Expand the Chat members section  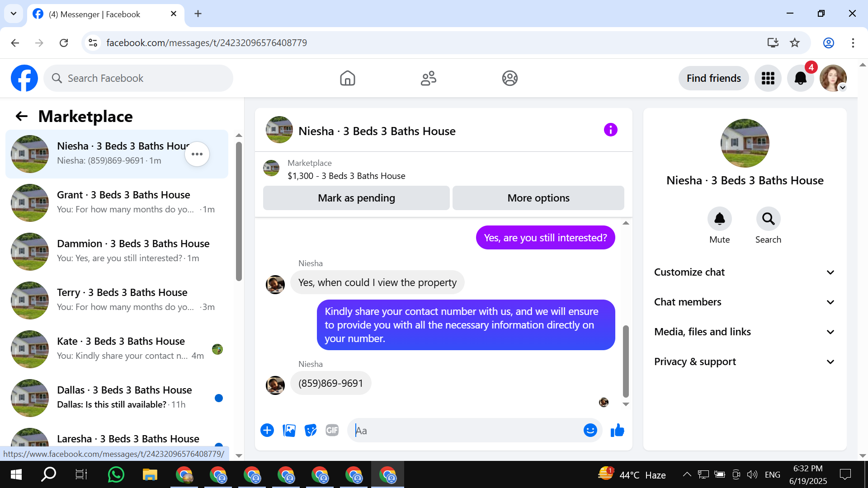click(745, 302)
